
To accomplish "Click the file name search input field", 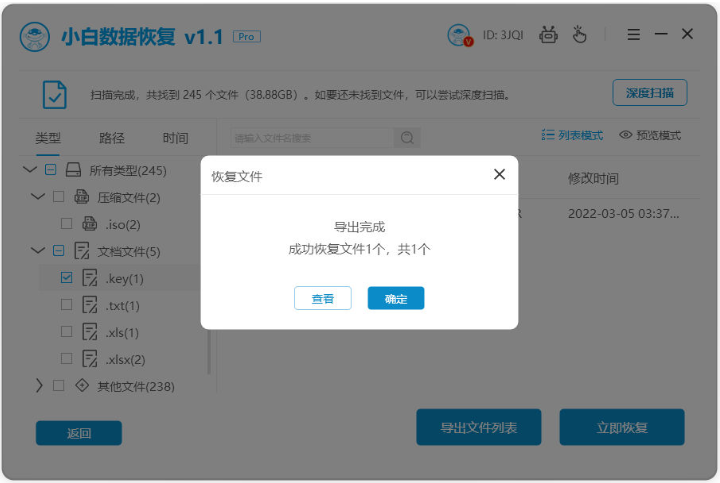I will tap(312, 138).
